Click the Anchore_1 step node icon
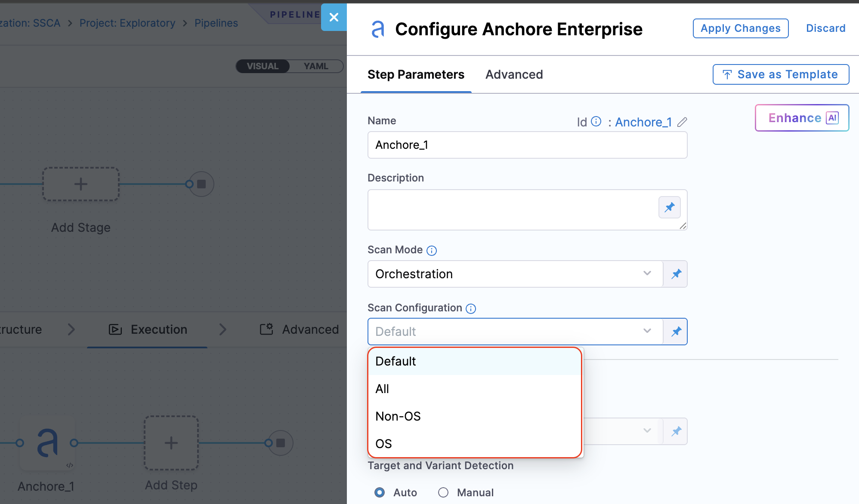Screen dimensions: 859x504 pos(47,443)
